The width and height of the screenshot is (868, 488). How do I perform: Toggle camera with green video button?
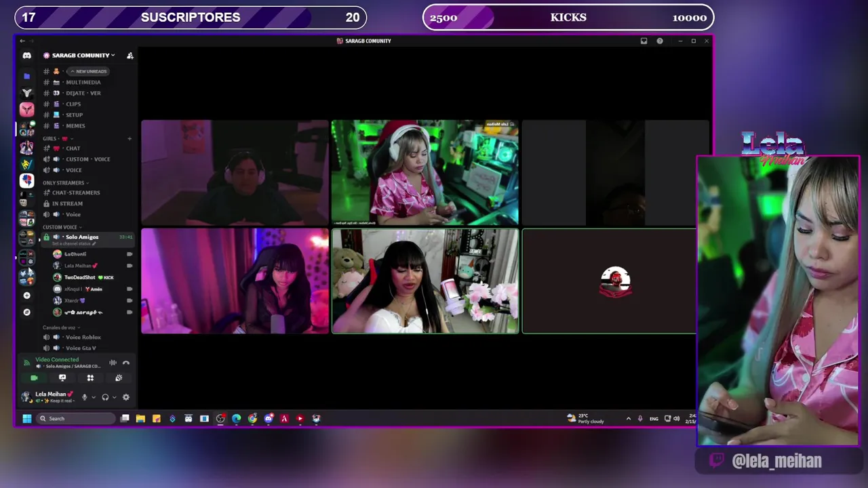pos(34,378)
